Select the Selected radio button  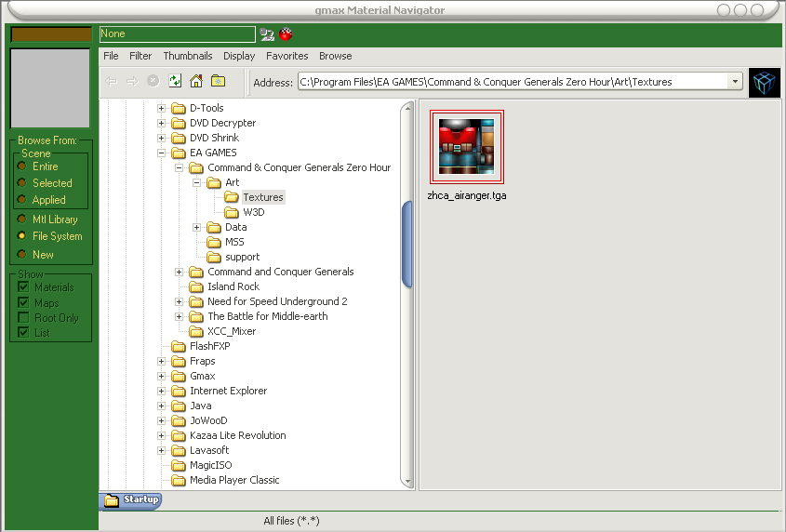21,182
